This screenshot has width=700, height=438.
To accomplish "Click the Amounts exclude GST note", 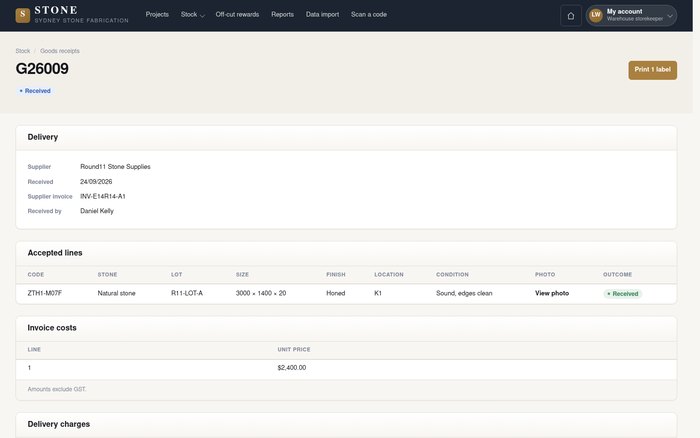I will coord(57,389).
